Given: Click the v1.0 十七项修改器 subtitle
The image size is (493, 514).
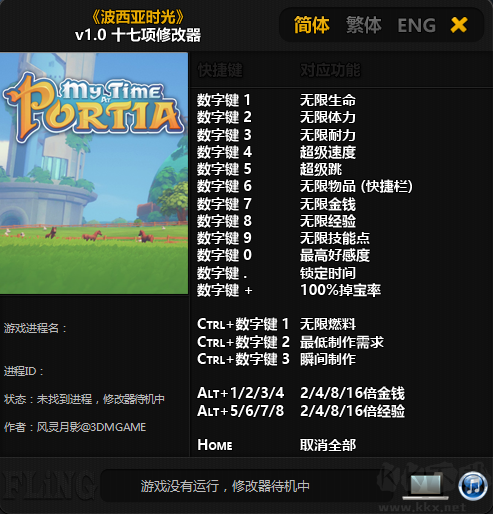Looking at the screenshot, I should [138, 35].
